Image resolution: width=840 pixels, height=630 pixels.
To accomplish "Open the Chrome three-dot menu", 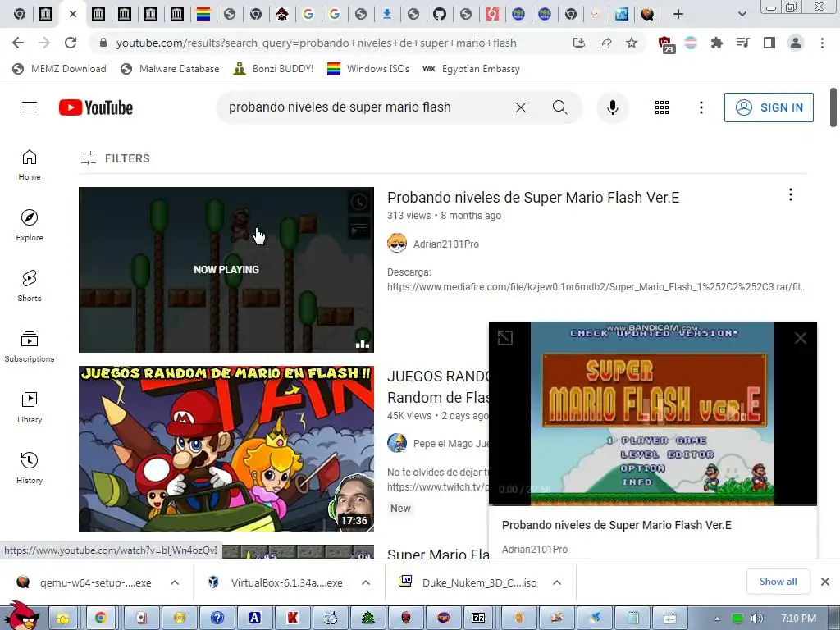I will click(822, 43).
